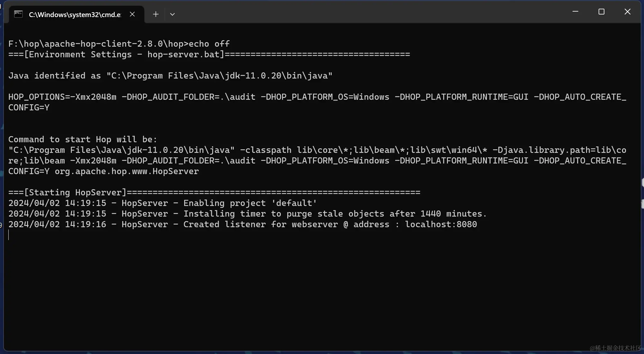
Task: Click the blinking cursor on the empty line
Action: [9, 235]
